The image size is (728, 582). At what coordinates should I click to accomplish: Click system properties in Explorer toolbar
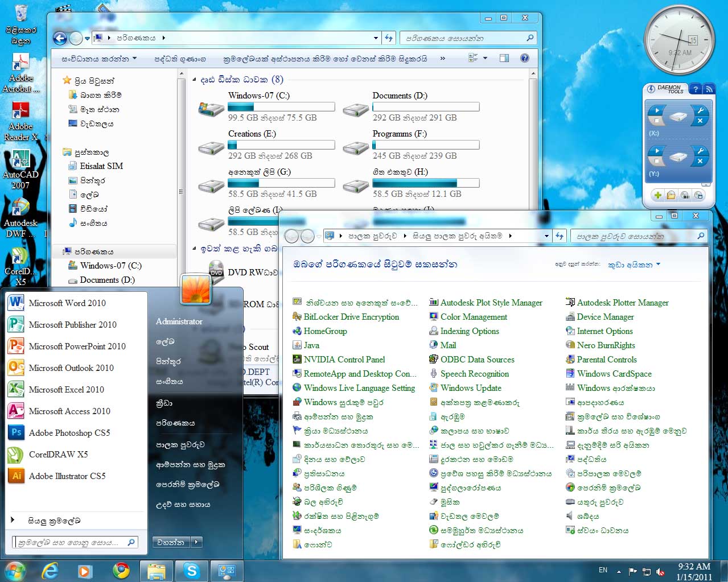click(x=180, y=58)
